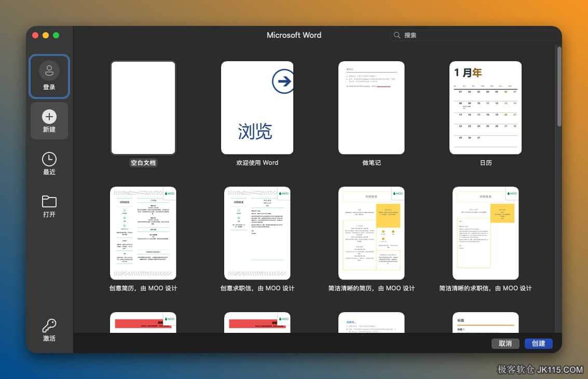Viewport: 588px width, 379px height.
Task: Minimize the window with the yellow button
Action: [x=46, y=35]
